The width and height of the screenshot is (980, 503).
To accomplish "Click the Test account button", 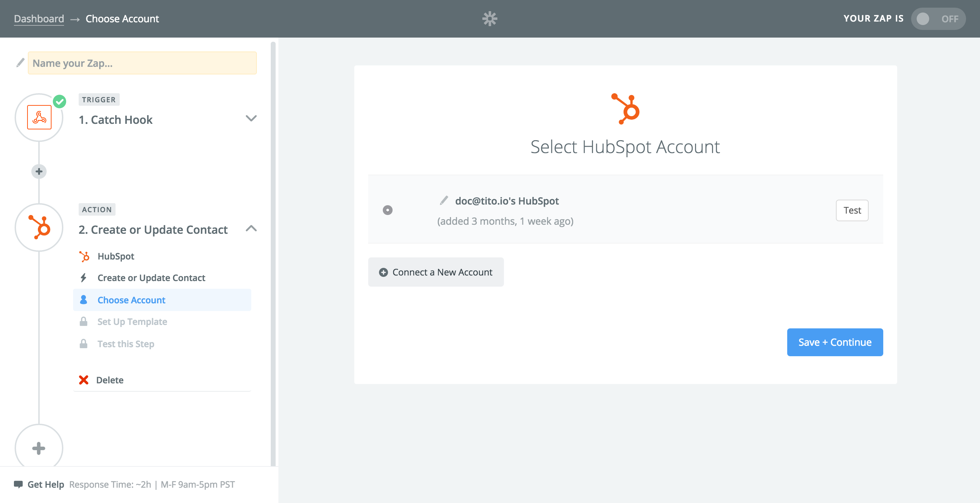I will (852, 210).
